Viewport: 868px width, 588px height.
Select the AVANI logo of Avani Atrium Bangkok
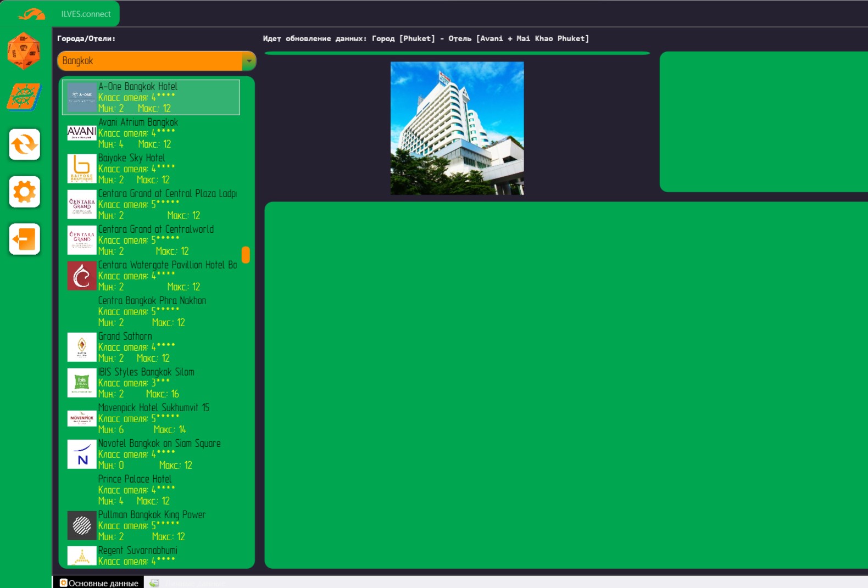click(81, 133)
